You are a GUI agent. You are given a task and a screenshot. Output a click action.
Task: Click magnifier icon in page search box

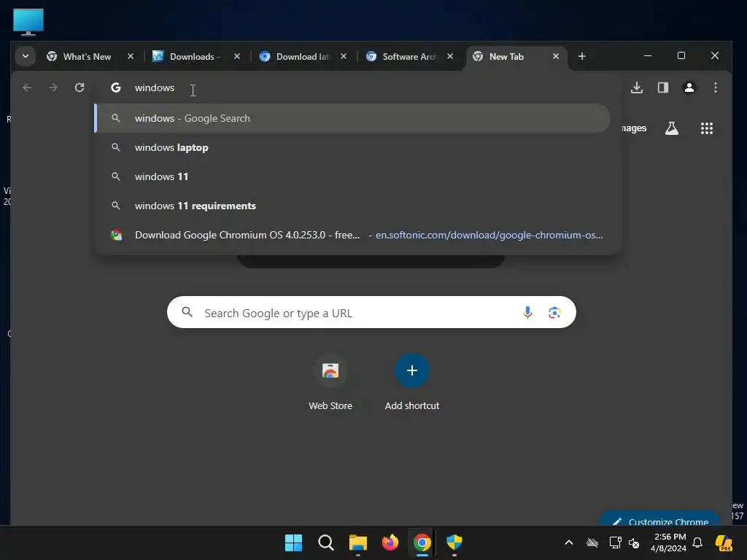187,312
